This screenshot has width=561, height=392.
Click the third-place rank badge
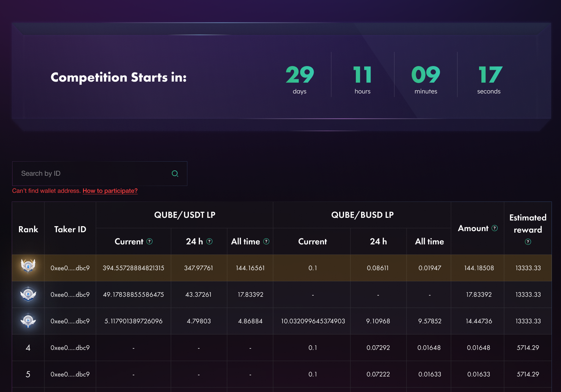pyautogui.click(x=28, y=321)
